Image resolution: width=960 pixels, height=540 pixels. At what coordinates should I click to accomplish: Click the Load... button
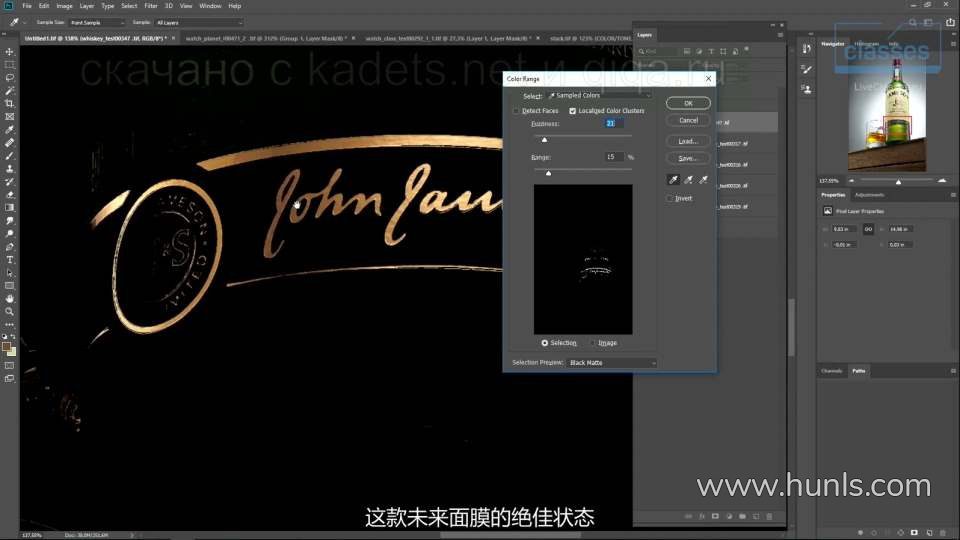tap(688, 141)
